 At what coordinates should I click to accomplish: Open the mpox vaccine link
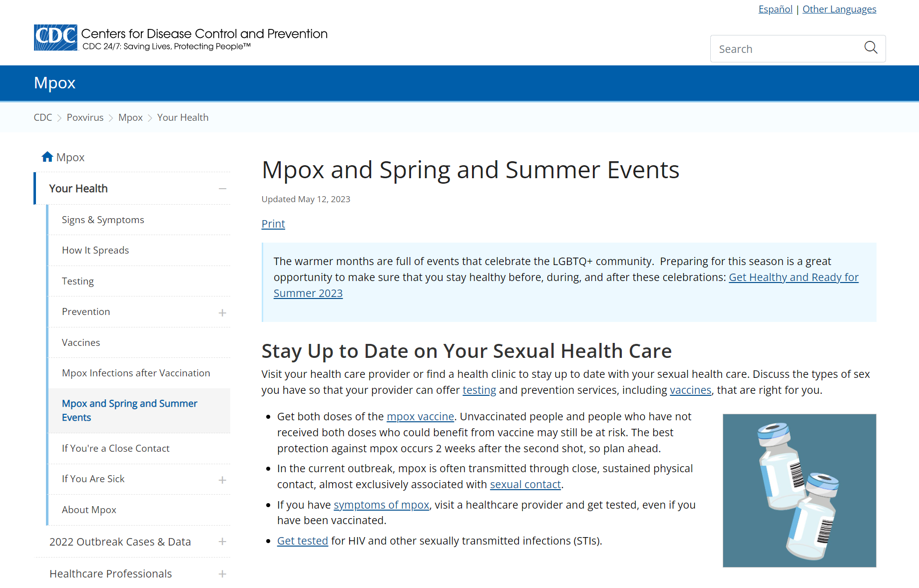click(420, 416)
